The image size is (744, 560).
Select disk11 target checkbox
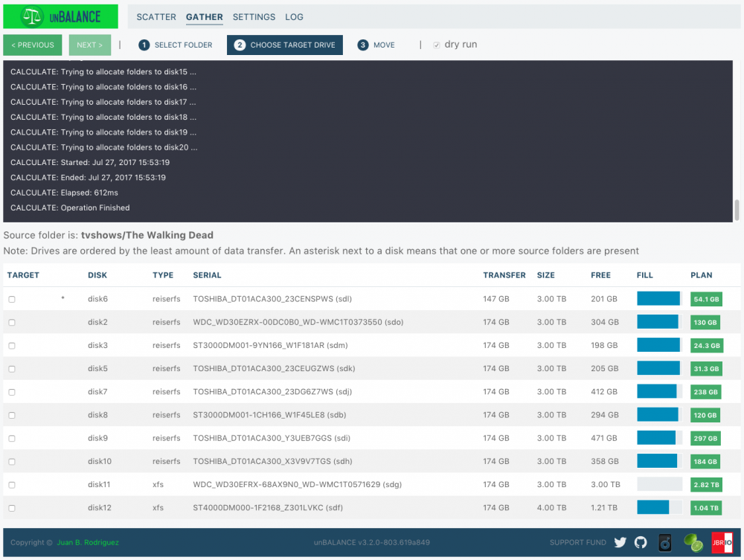12,485
